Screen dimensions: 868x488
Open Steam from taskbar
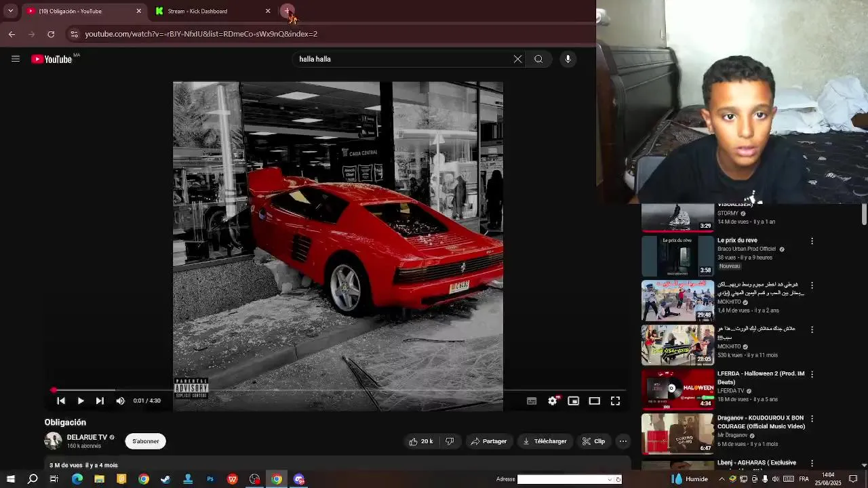coord(165,479)
